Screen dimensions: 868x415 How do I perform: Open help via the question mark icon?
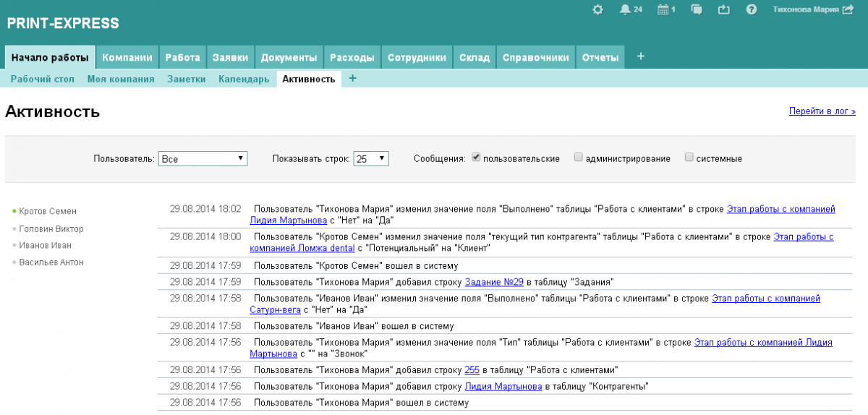pos(752,9)
